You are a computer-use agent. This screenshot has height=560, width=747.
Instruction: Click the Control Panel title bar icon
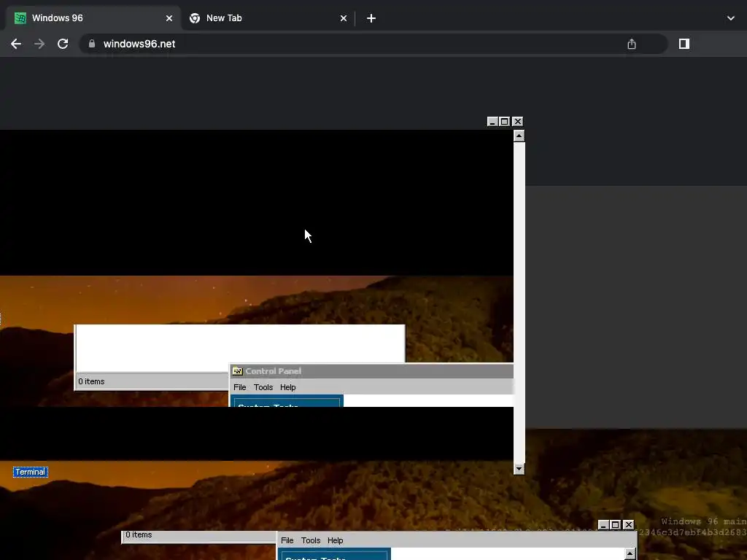point(237,371)
